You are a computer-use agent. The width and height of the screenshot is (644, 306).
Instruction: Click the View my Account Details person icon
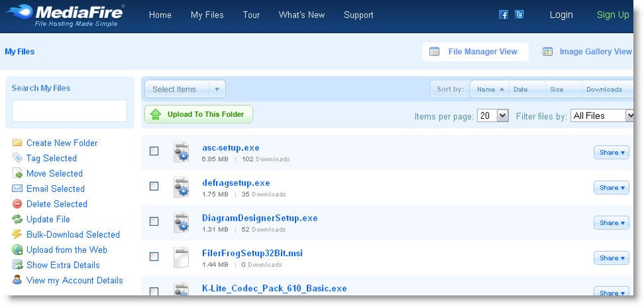pos(17,280)
